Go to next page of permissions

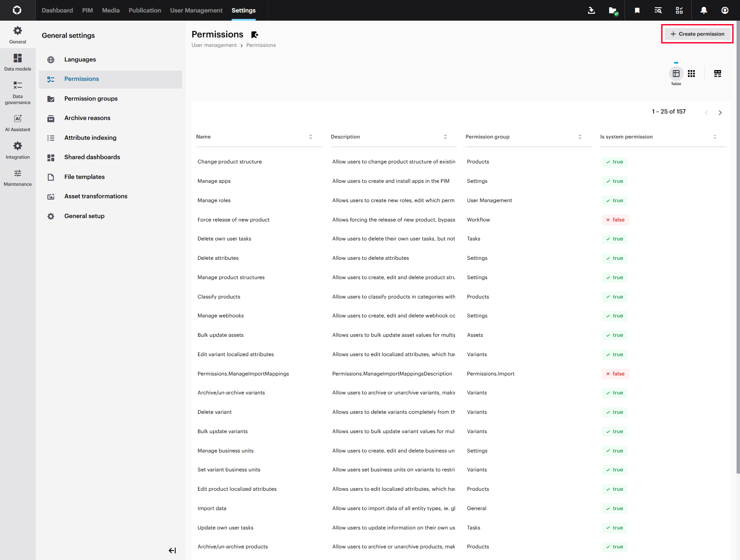tap(720, 113)
